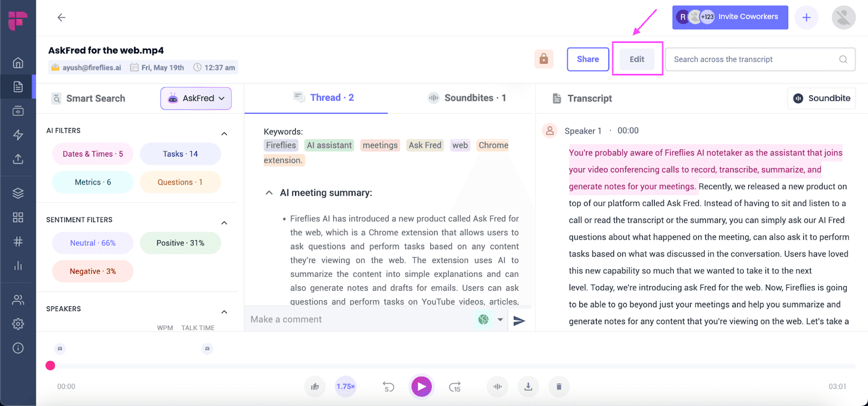
Task: Open the stacked layers icon in sidebar
Action: pyautogui.click(x=18, y=193)
